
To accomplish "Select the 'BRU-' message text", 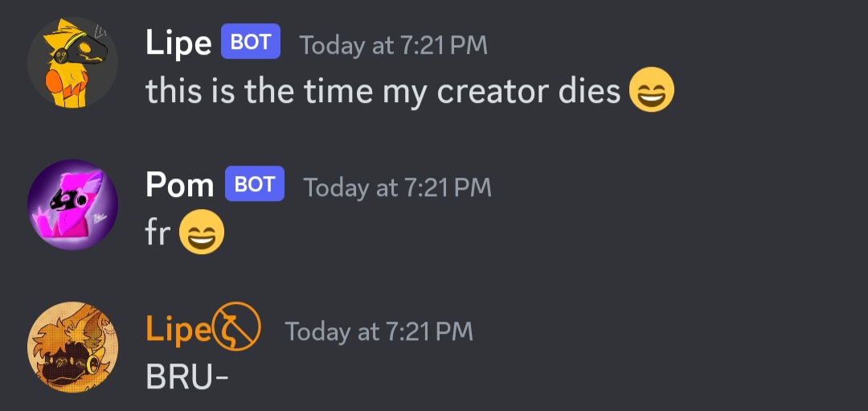I will (x=187, y=376).
